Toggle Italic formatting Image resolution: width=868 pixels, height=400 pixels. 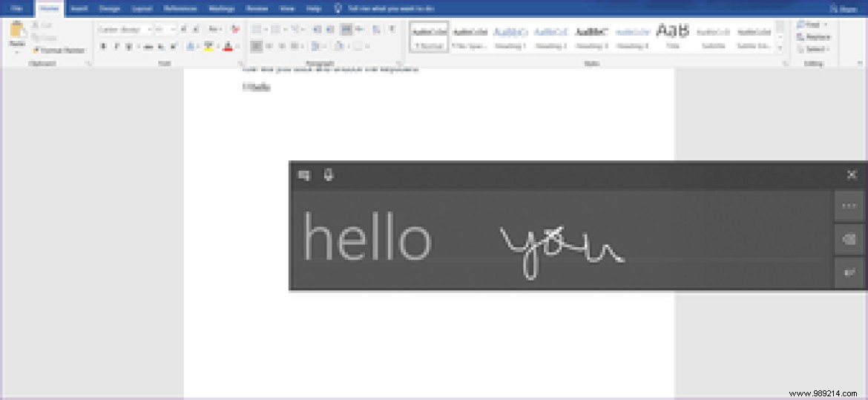tap(116, 47)
